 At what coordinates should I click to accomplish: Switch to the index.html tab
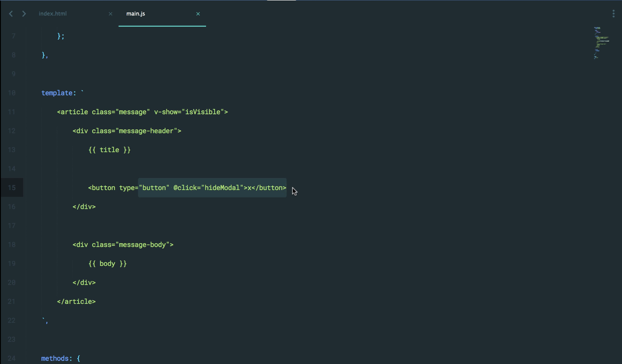[x=53, y=14]
